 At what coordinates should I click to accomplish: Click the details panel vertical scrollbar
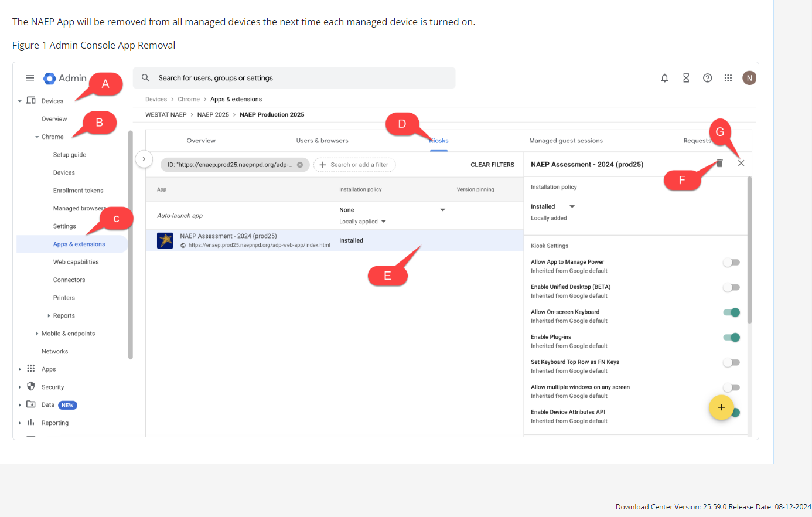[x=749, y=250]
